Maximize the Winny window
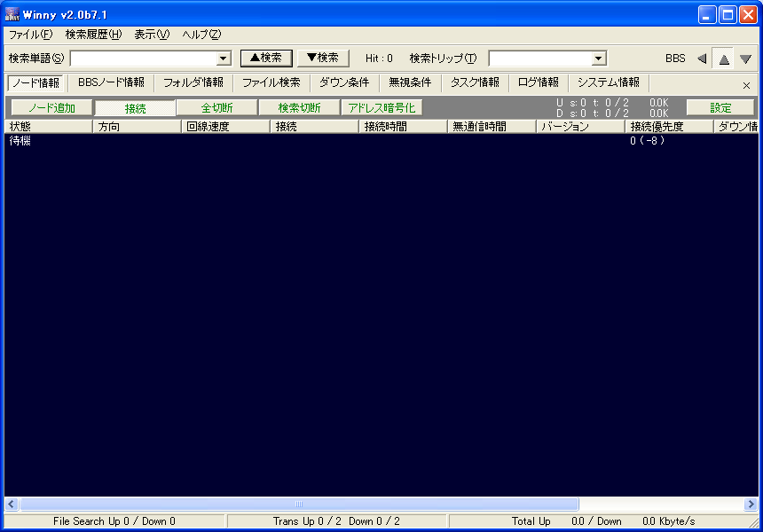 coord(728,14)
